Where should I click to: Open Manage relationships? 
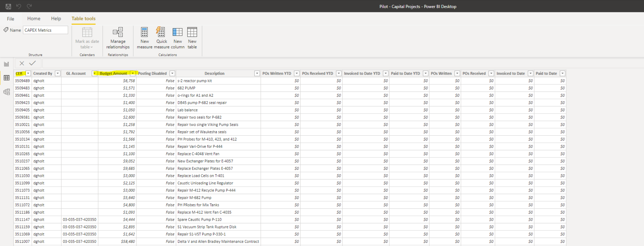[118, 38]
